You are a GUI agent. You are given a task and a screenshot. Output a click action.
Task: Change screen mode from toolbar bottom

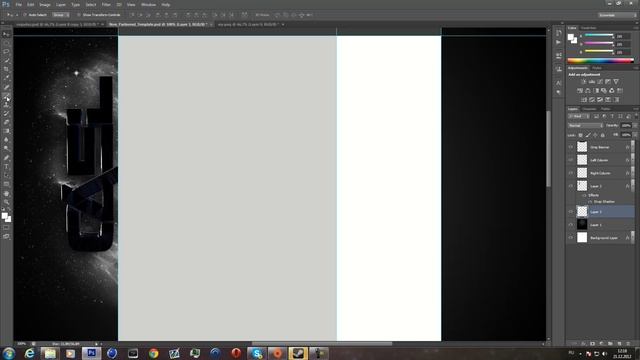coord(6,236)
